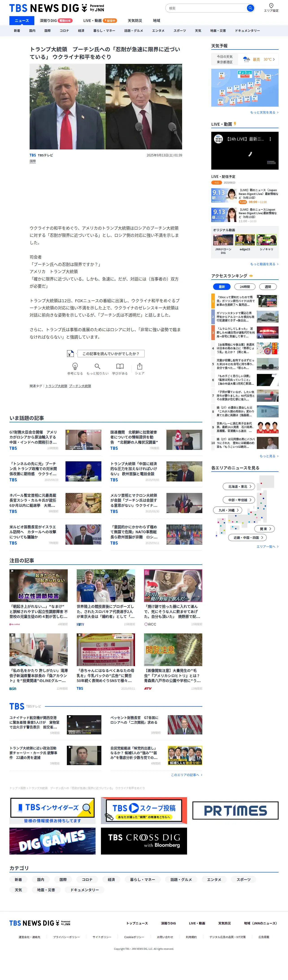The height and width of the screenshot is (980, 288).
Task: Open the 関東 area button
Action: (x=265, y=529)
